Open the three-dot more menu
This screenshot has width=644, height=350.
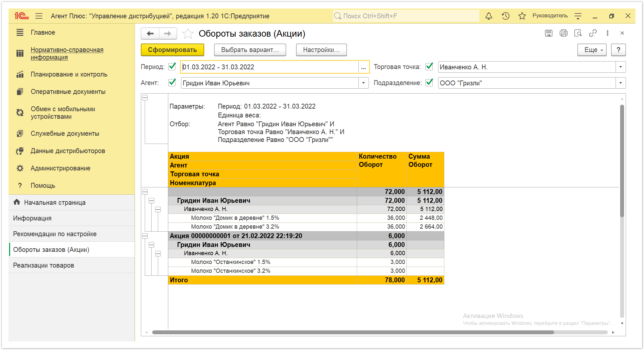click(x=607, y=33)
